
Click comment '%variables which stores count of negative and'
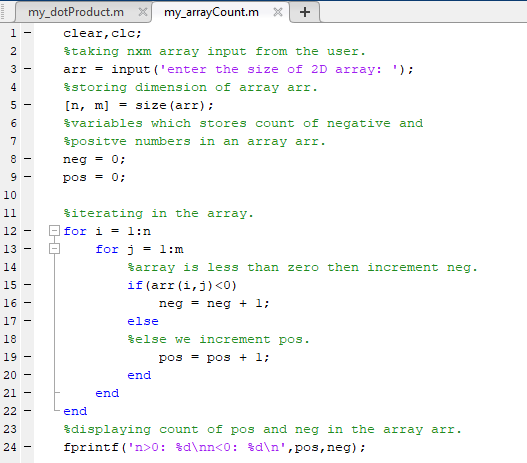243,123
